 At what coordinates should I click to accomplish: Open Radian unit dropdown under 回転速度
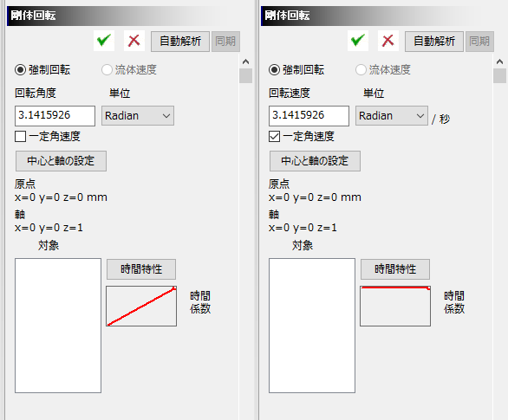tap(392, 115)
